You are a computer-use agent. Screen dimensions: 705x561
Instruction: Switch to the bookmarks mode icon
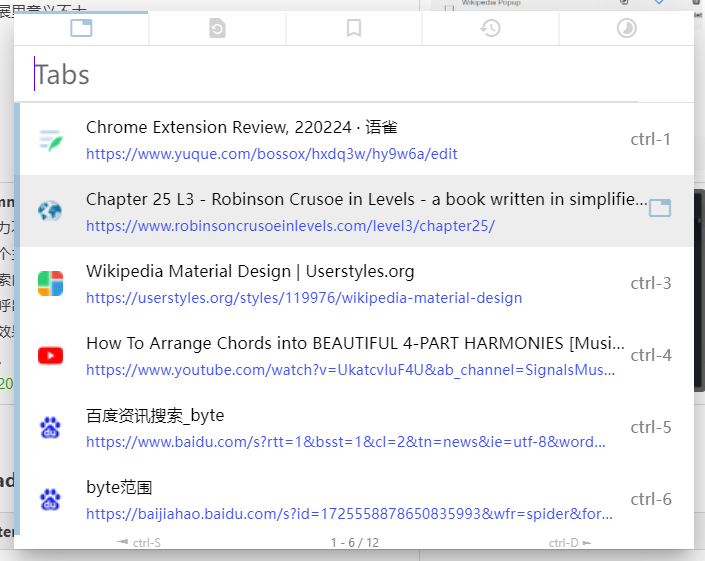pyautogui.click(x=354, y=28)
